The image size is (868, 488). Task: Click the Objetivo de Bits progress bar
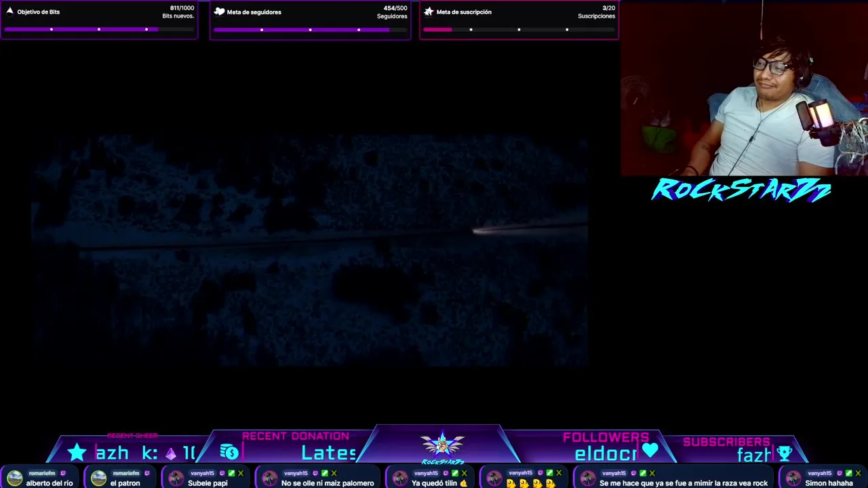coord(99,29)
